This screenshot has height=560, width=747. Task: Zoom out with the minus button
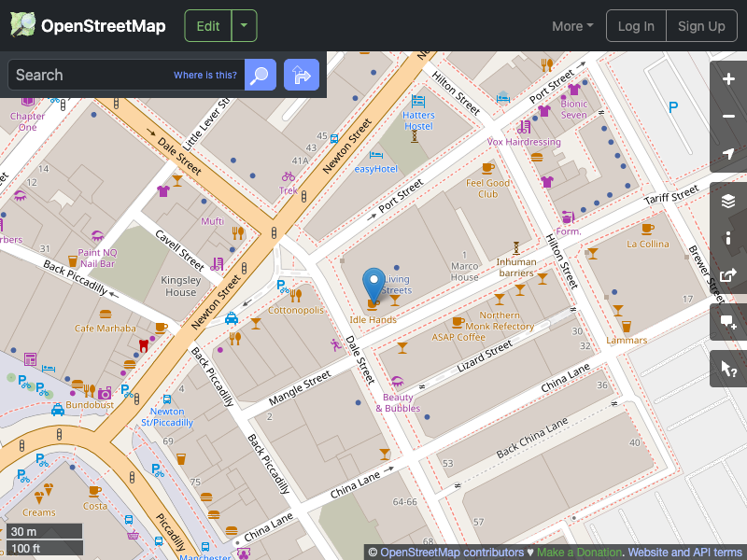[728, 117]
